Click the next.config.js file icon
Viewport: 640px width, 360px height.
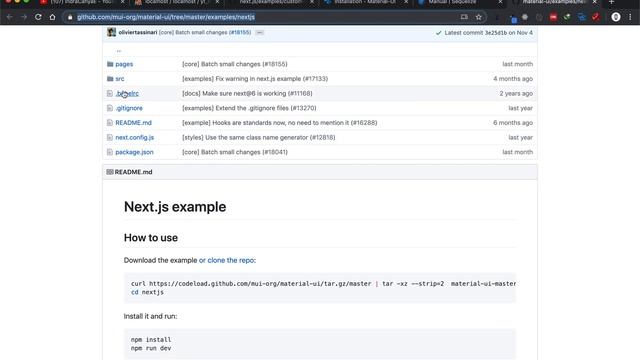(110, 138)
